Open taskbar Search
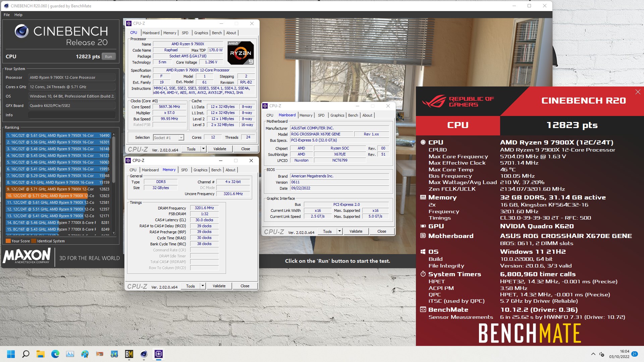 [x=25, y=354]
